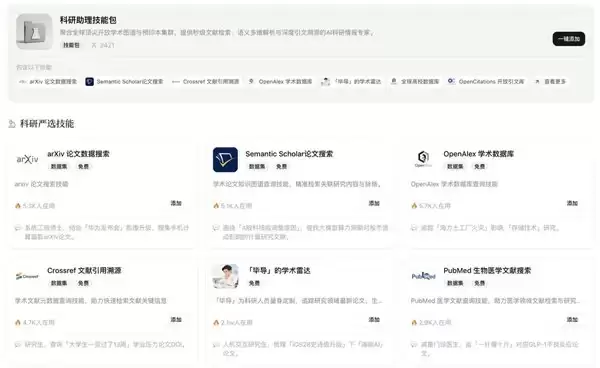Viewport: 600px width, 368px height.
Task: Add the Semantic Scholar论文搜索 skill
Action: [374, 203]
